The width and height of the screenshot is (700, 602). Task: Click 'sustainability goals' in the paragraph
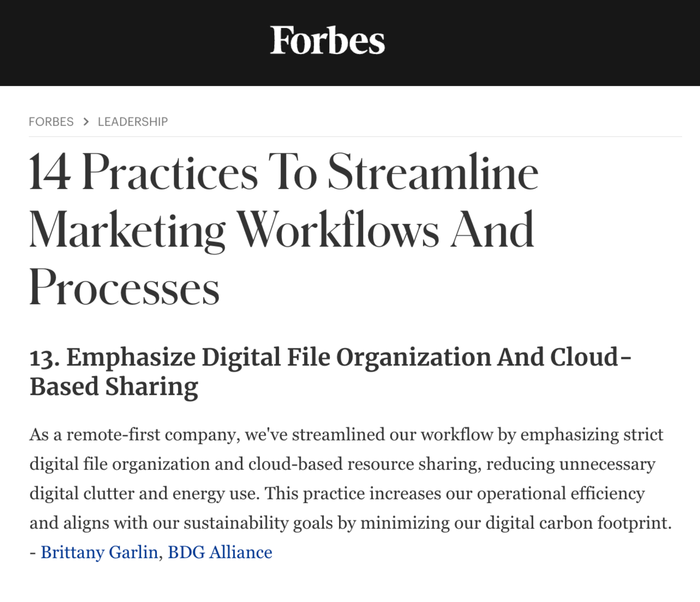tap(258, 523)
